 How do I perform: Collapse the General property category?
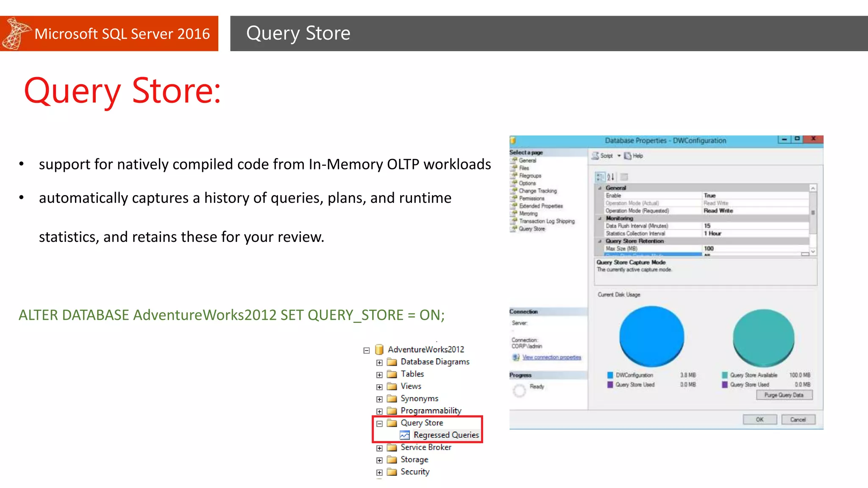(600, 188)
